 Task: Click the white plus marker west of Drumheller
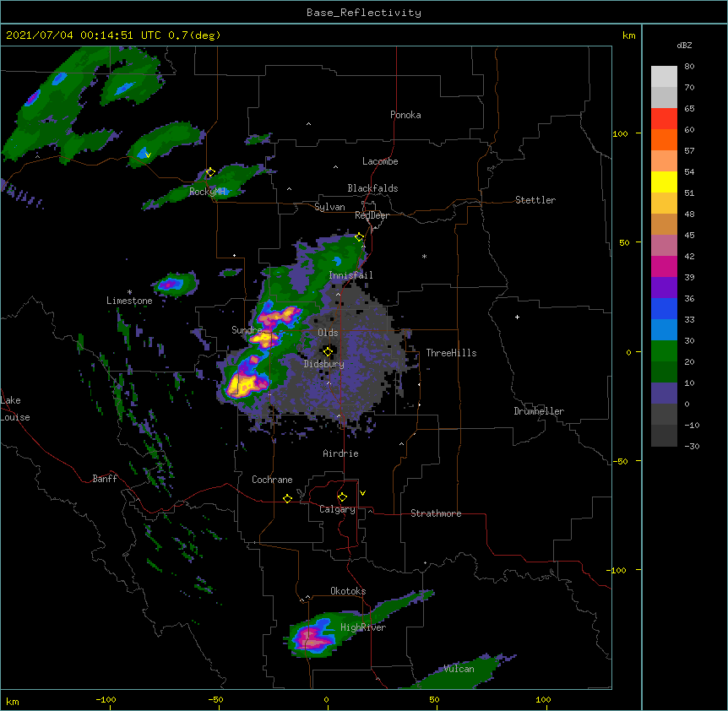[x=517, y=317]
